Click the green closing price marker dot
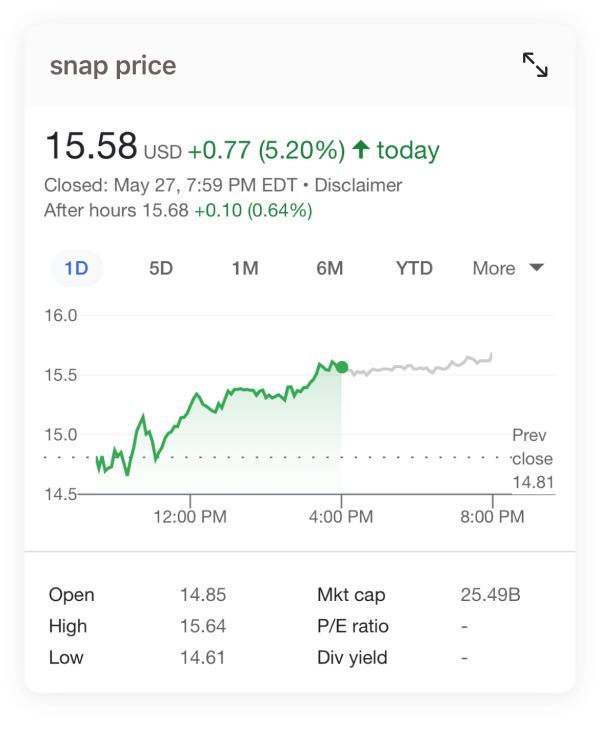 click(x=342, y=367)
